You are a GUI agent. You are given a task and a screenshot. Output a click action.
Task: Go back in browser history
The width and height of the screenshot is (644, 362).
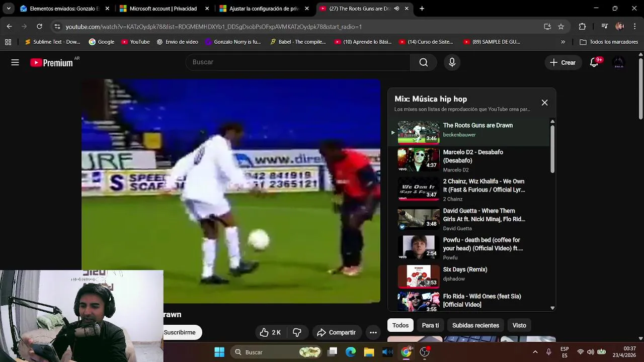coord(9,27)
